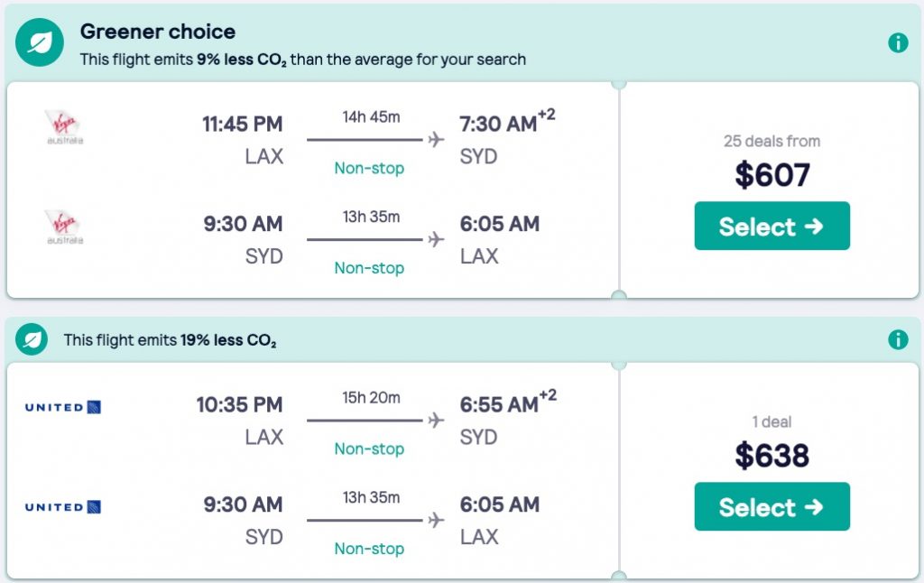Select the $607 Virgin Australia deal
The width and height of the screenshot is (924, 583).
[x=772, y=227]
